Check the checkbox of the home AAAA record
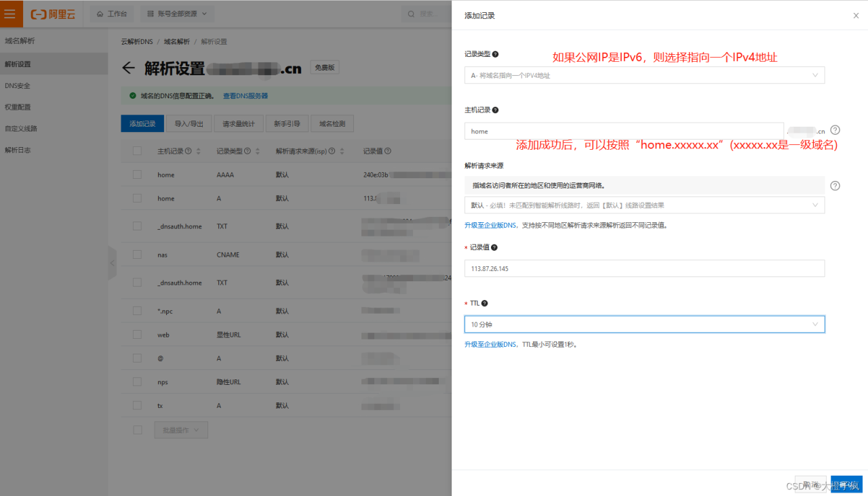 point(138,175)
